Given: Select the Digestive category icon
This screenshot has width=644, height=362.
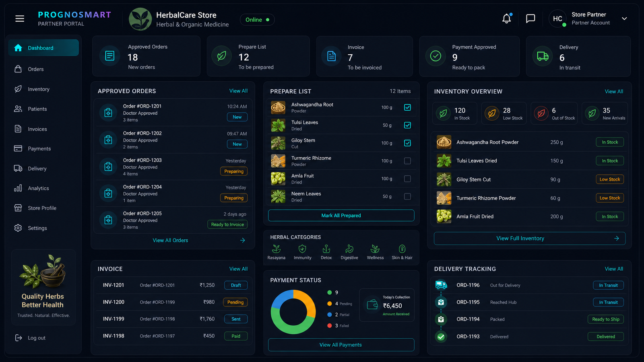Looking at the screenshot, I should pos(349,249).
